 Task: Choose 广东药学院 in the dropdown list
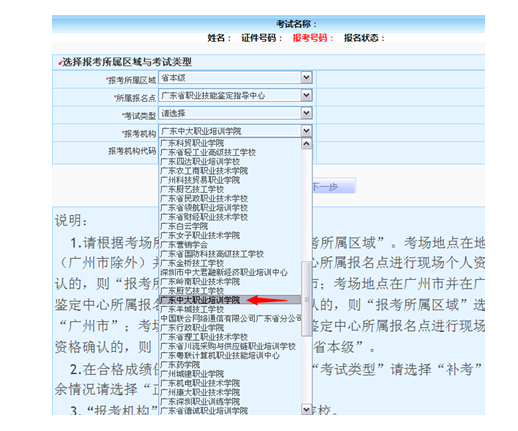tap(230, 365)
